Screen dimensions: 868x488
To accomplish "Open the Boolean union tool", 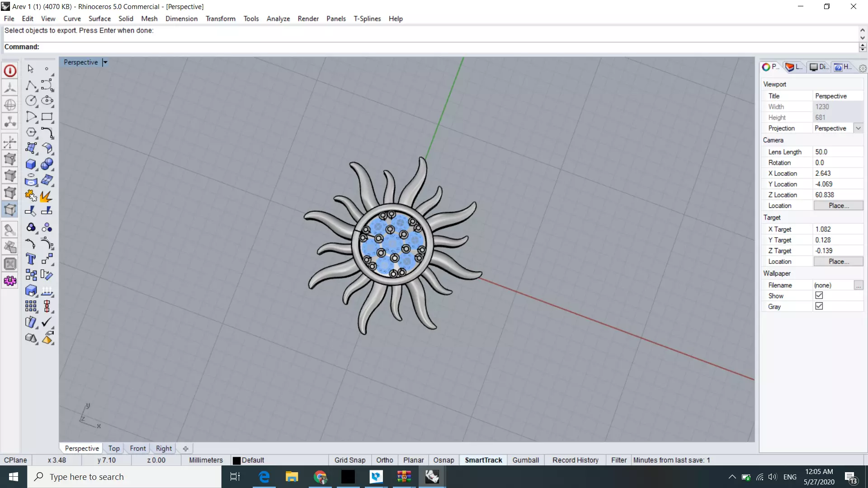I will (47, 164).
